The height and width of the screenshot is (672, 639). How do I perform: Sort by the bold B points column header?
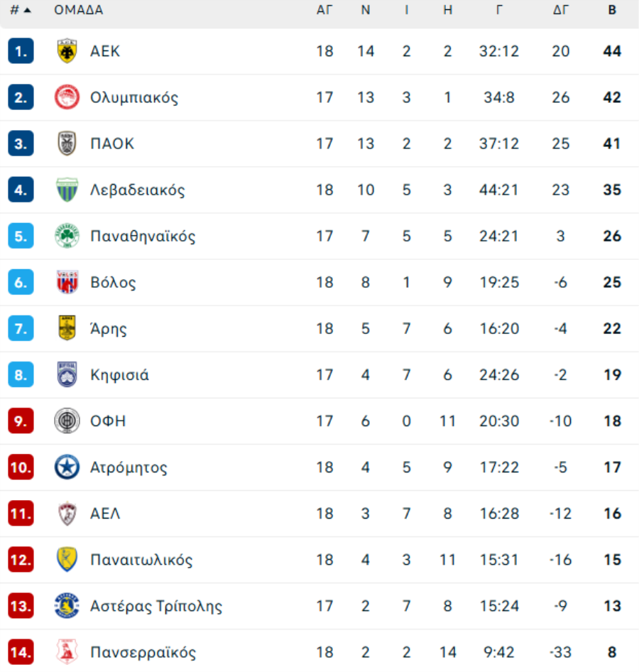coord(612,10)
